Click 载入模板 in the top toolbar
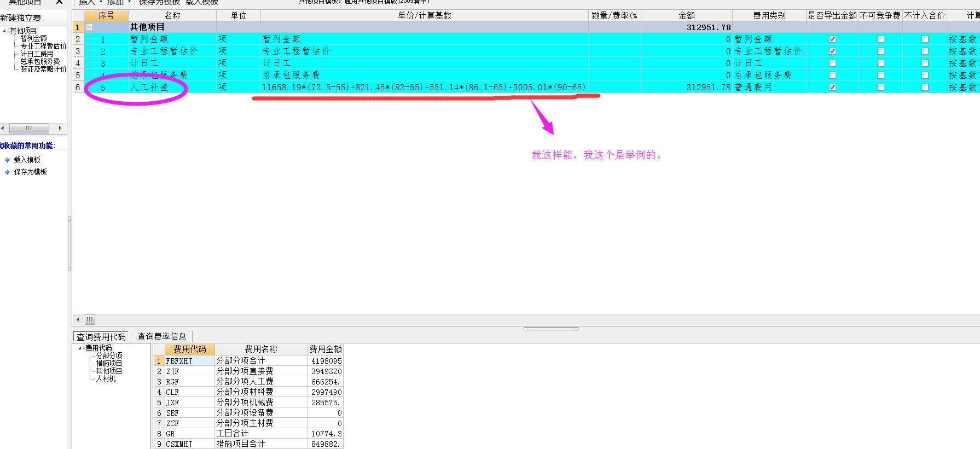Screen dimensions: 980x449 click(202, 2)
